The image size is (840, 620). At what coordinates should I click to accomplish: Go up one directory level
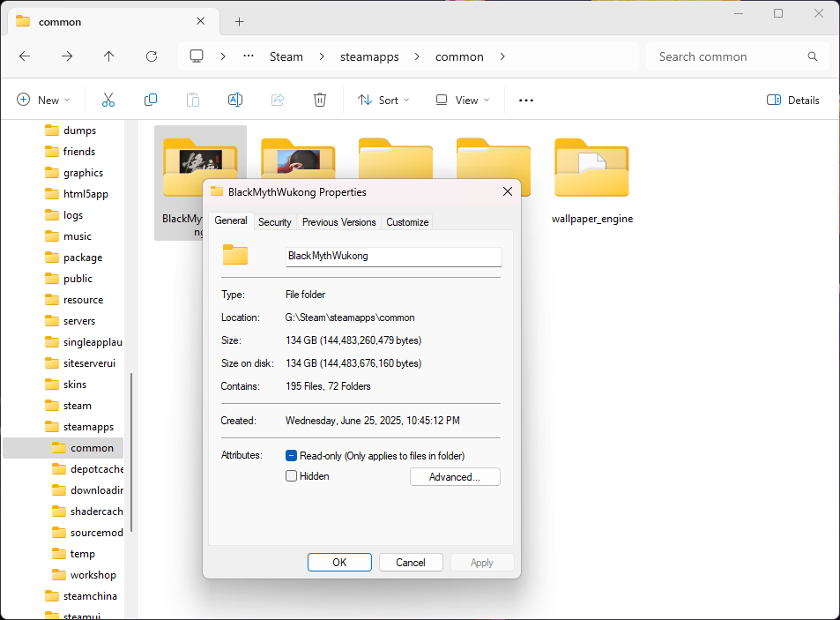tap(109, 56)
